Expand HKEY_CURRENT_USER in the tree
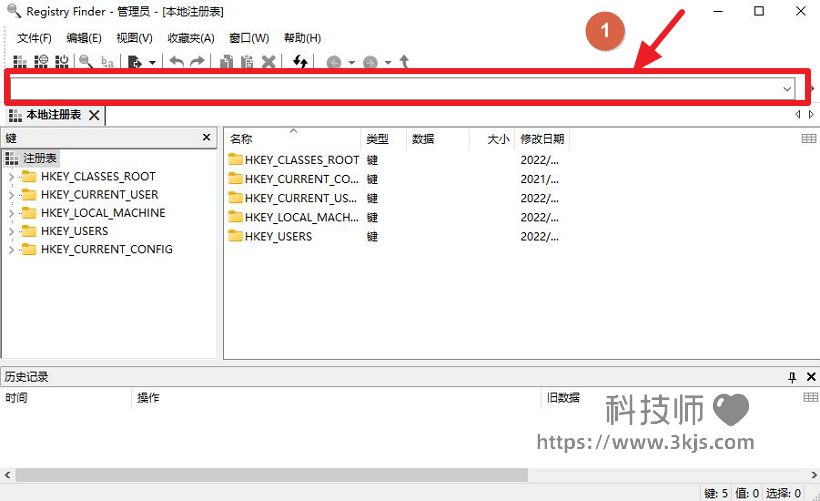 click(x=12, y=195)
